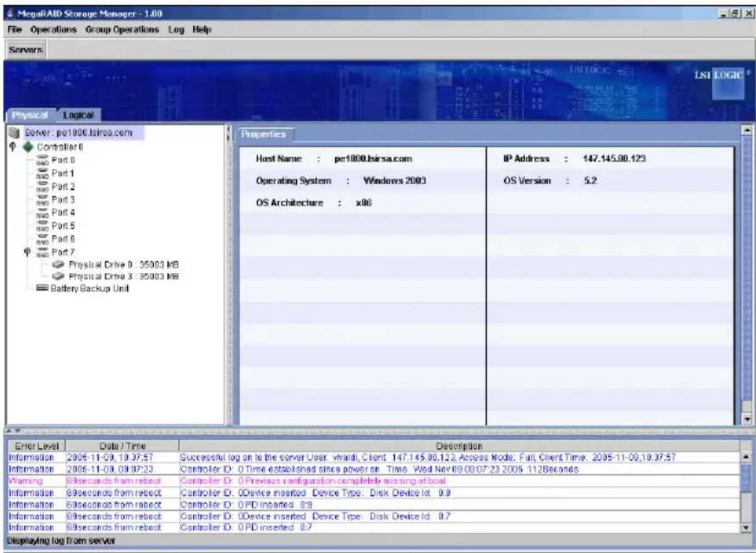Select the Port 0 label
756x553 pixels.
63,161
